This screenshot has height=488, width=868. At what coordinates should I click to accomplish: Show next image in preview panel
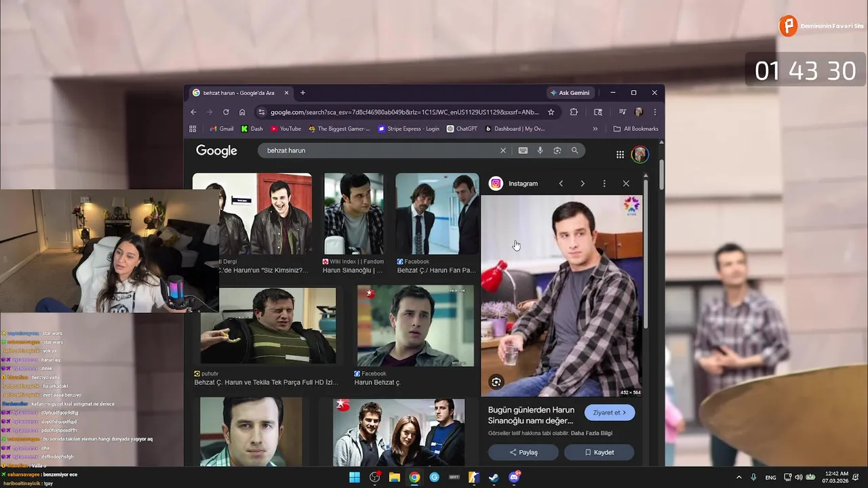(x=583, y=184)
